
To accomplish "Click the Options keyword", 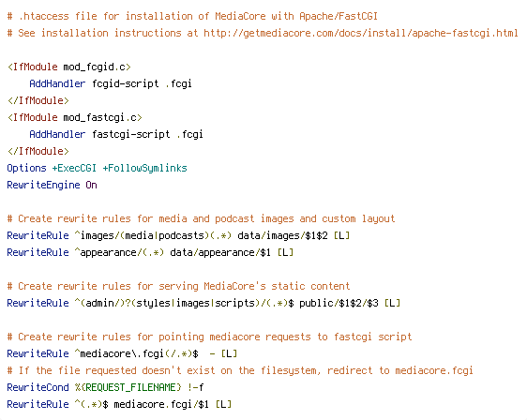I will tap(26, 168).
